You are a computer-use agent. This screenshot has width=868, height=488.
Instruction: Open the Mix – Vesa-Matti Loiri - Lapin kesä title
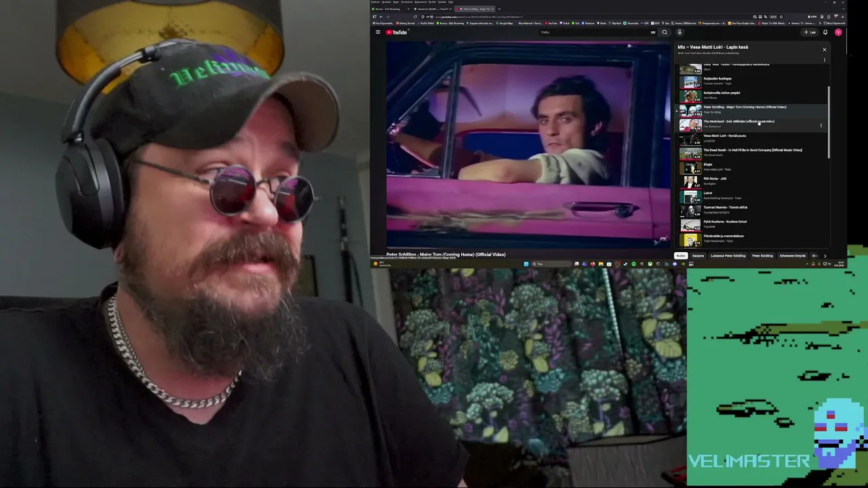(x=713, y=47)
